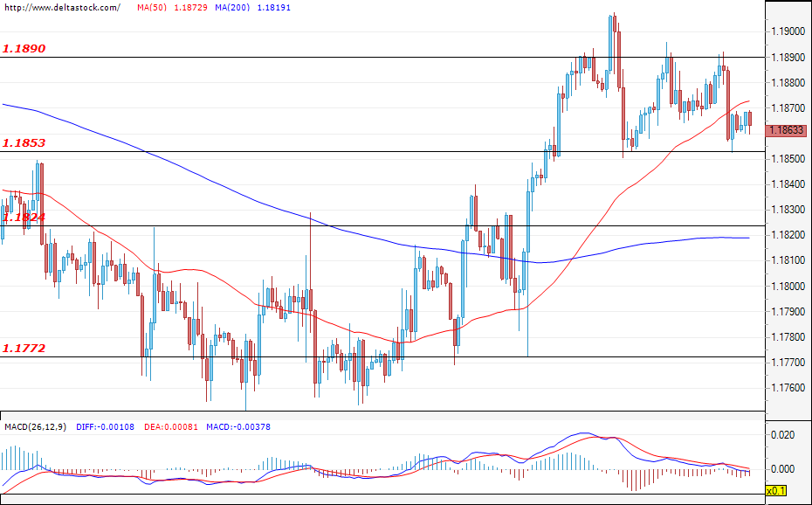The width and height of the screenshot is (812, 505).
Task: Click the 1.17900 price axis label
Action: click(788, 312)
